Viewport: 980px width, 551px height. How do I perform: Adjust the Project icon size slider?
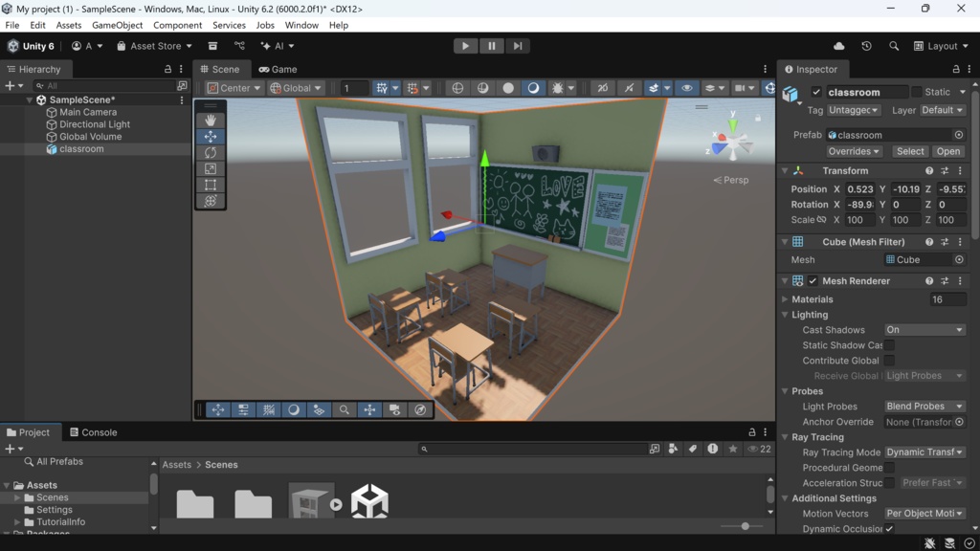tap(745, 526)
